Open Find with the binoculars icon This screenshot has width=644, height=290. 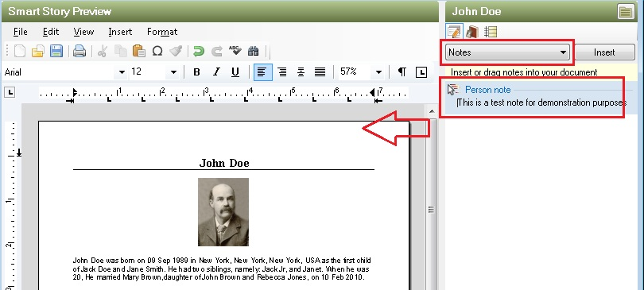[x=254, y=52]
